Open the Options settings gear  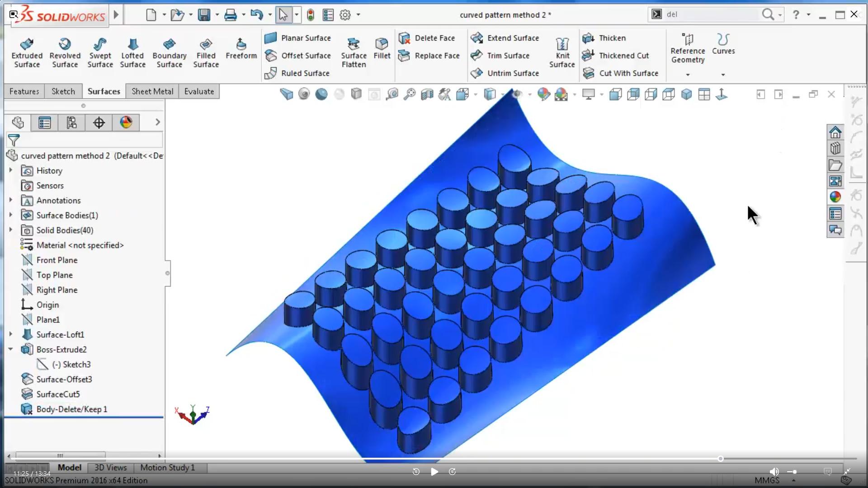(x=345, y=14)
